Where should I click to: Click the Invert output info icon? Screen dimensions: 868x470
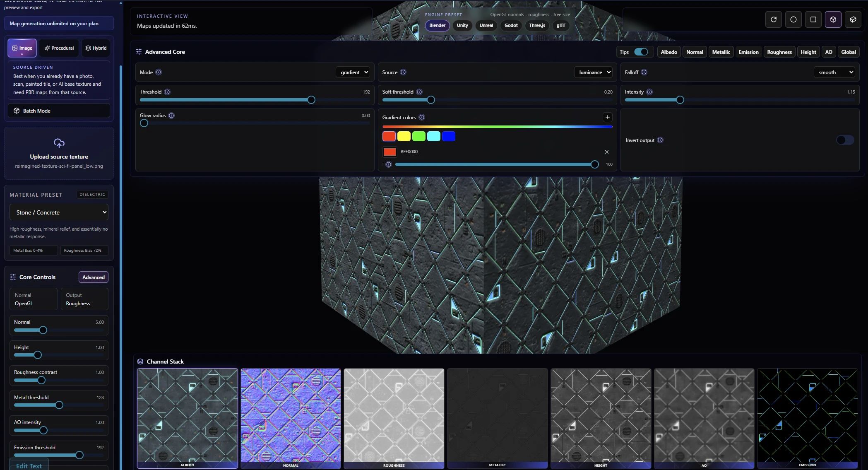(x=660, y=140)
